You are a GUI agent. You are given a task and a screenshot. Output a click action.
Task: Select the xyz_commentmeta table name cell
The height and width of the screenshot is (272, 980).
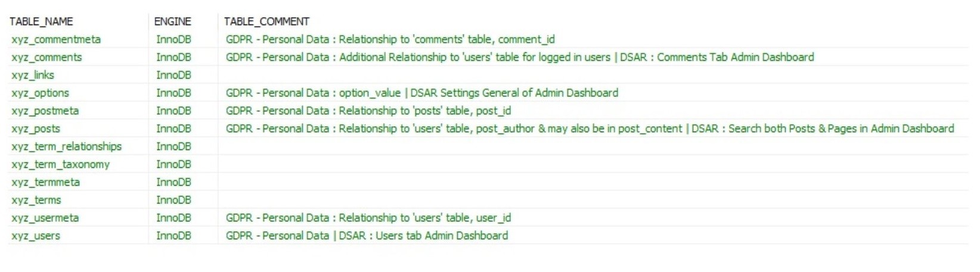coord(56,39)
